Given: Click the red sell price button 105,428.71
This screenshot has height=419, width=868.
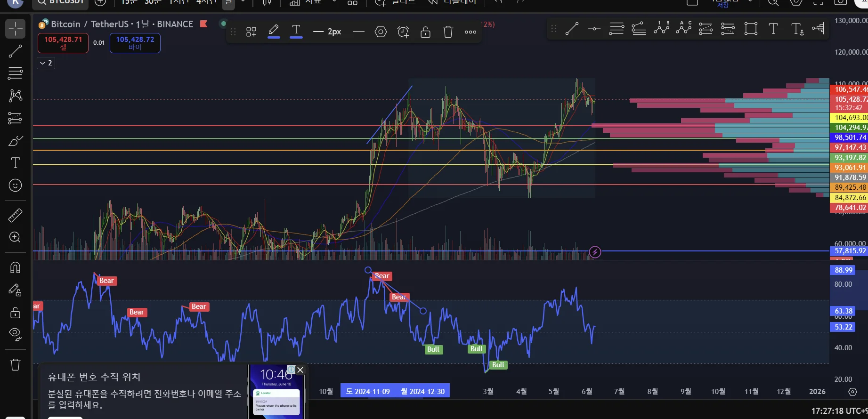Looking at the screenshot, I should click(63, 43).
